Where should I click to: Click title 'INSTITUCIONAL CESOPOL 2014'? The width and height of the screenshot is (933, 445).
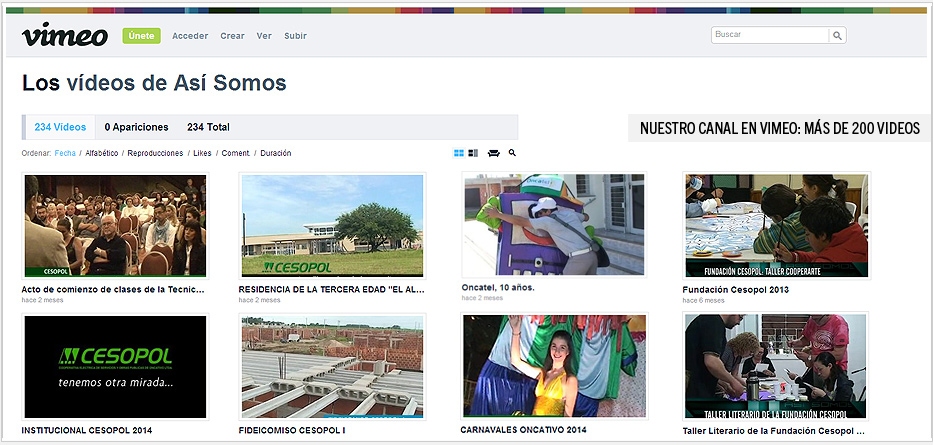87,430
